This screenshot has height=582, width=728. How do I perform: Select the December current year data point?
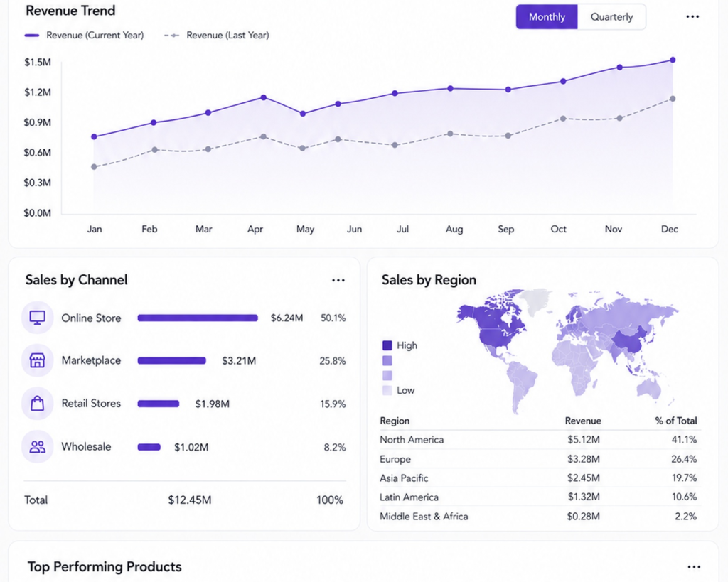pyautogui.click(x=673, y=60)
